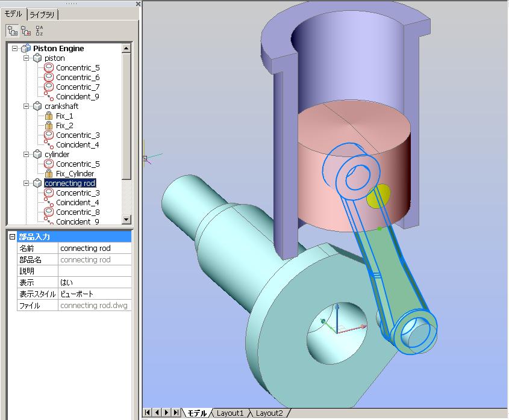Screen dimensions: 509x420
Task: Click the hierarchy tree view toolbar icon
Action: [x=12, y=31]
